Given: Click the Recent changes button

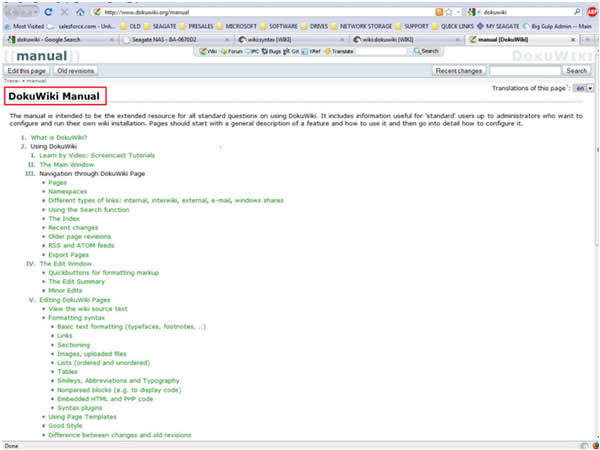Looking at the screenshot, I should tap(459, 71).
